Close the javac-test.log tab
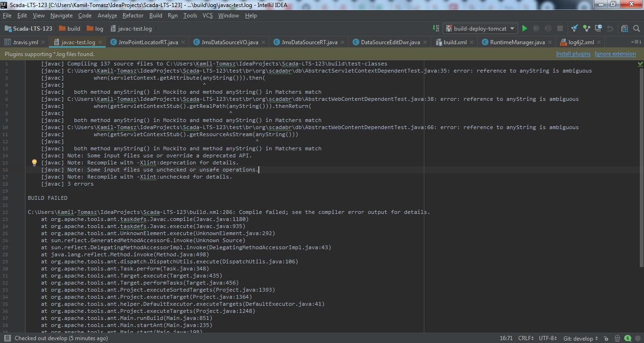The width and height of the screenshot is (644, 343). [100, 42]
